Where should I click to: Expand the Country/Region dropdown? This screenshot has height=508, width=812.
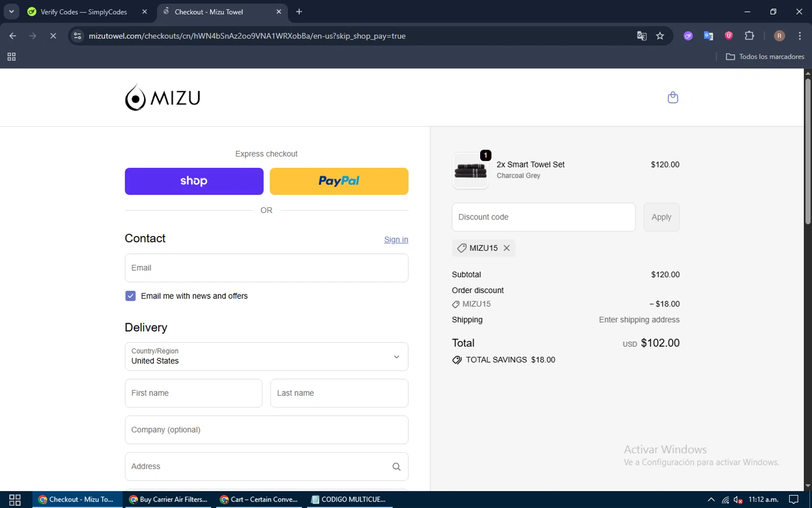click(266, 357)
